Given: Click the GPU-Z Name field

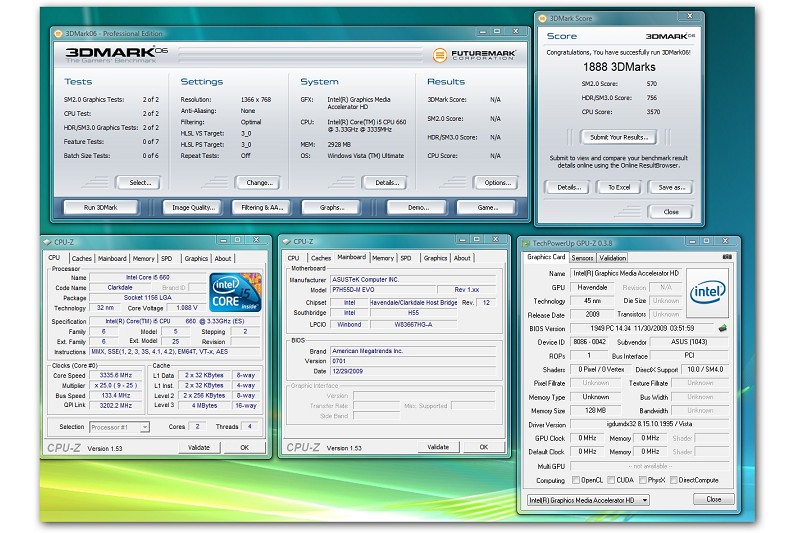Looking at the screenshot, I should pos(626,273).
